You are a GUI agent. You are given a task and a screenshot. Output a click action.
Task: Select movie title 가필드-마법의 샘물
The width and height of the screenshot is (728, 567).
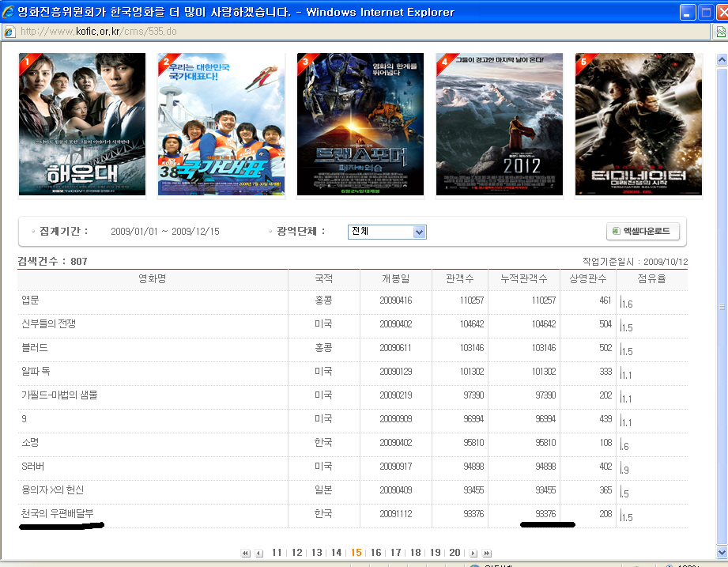click(x=59, y=395)
